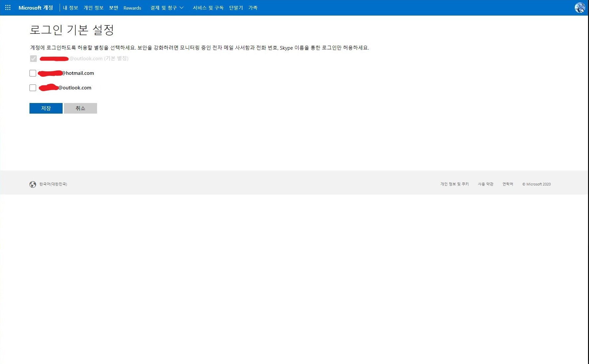Open the 사용 약관 footer link
589x364 pixels.
coord(486,184)
